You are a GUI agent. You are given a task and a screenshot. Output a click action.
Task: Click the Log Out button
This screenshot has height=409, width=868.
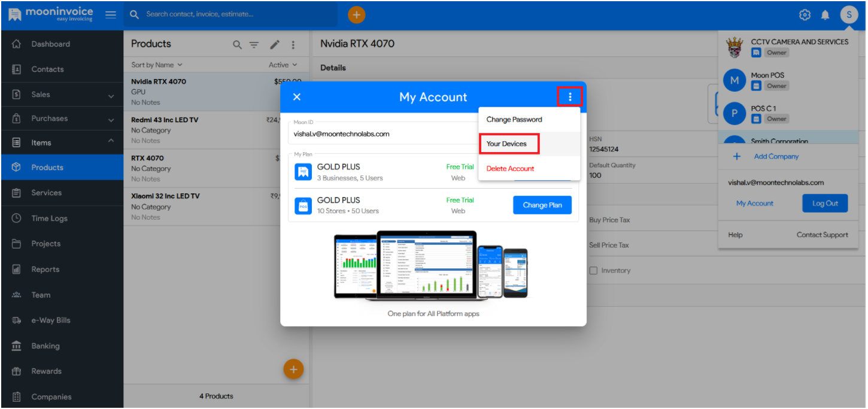tap(825, 203)
